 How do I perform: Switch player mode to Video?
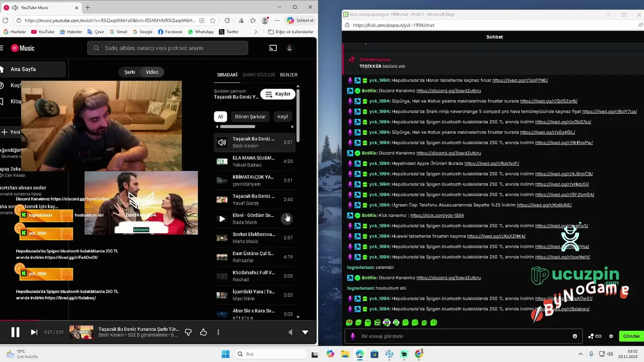(152, 72)
